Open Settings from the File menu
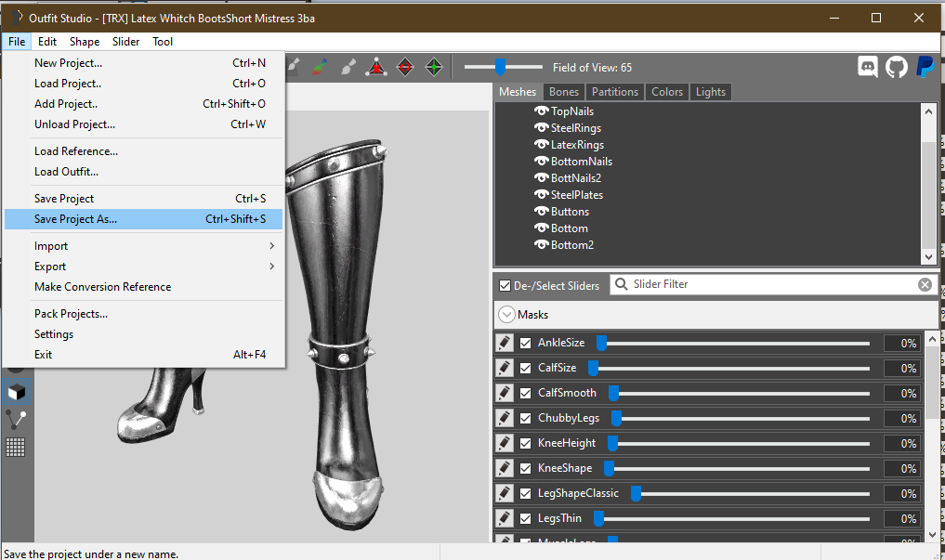The image size is (945, 560). pos(143,334)
